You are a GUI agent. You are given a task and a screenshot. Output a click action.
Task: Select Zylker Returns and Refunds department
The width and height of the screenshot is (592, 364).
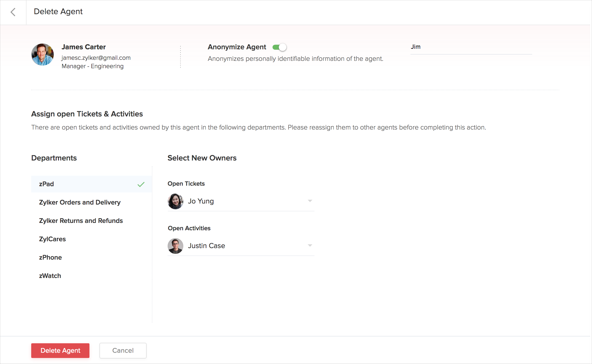pyautogui.click(x=91, y=221)
